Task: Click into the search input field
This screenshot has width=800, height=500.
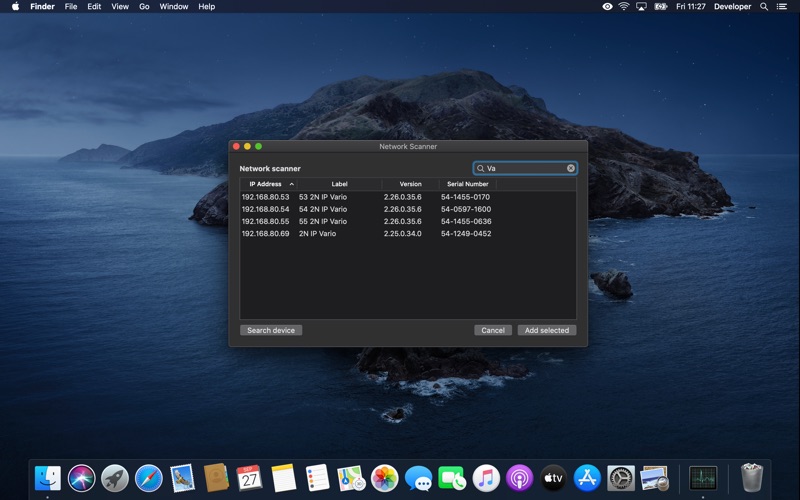Action: click(525, 169)
